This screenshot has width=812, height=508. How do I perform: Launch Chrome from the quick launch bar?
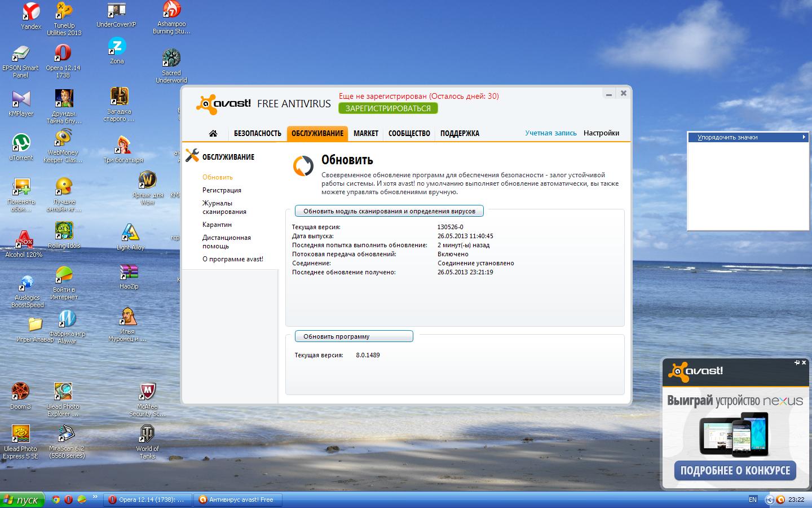click(56, 500)
